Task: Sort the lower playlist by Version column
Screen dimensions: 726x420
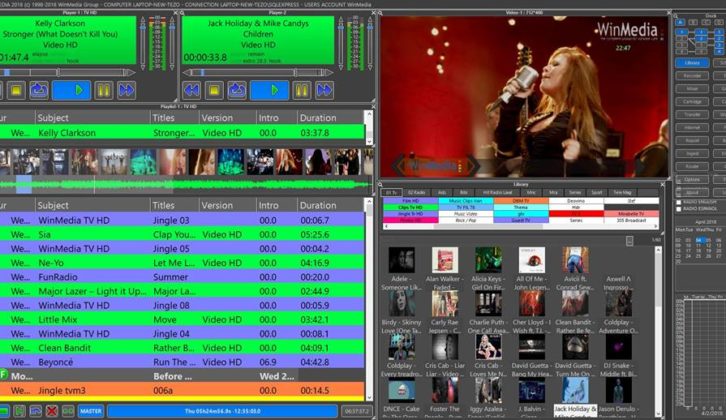Action: (x=227, y=205)
